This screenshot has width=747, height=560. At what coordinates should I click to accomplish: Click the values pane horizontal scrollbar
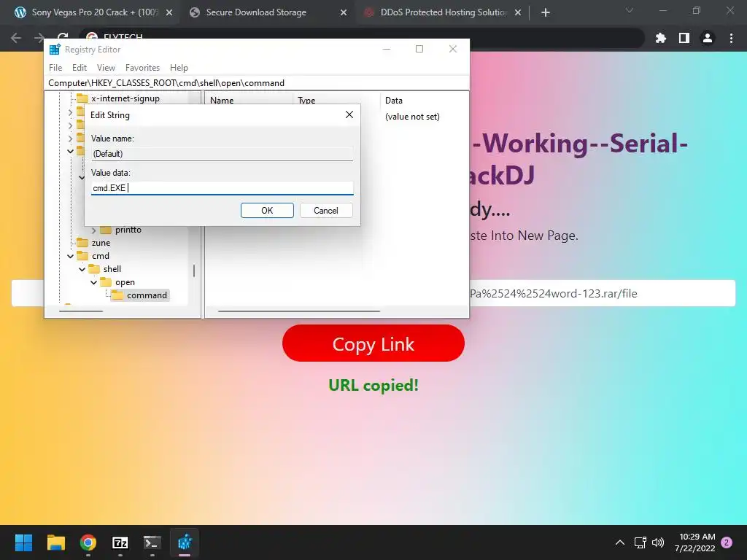pos(298,311)
